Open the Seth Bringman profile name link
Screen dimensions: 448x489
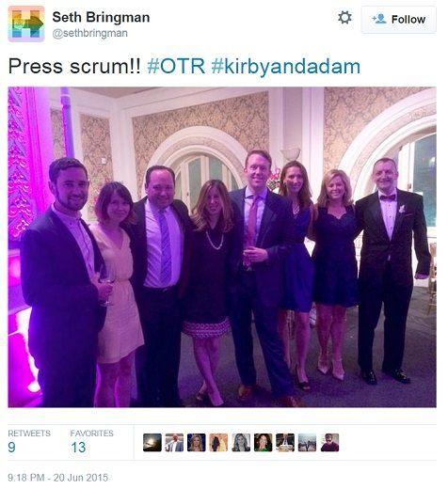tap(101, 17)
